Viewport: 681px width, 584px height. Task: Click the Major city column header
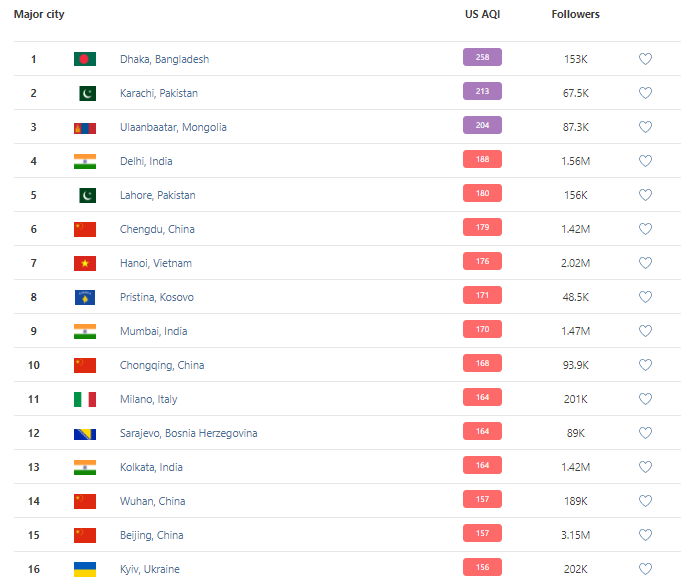pyautogui.click(x=39, y=15)
